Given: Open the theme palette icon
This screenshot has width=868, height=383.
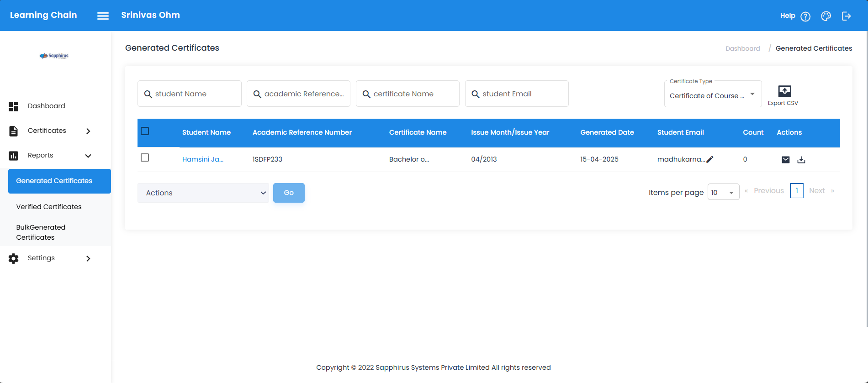Looking at the screenshot, I should (x=826, y=16).
